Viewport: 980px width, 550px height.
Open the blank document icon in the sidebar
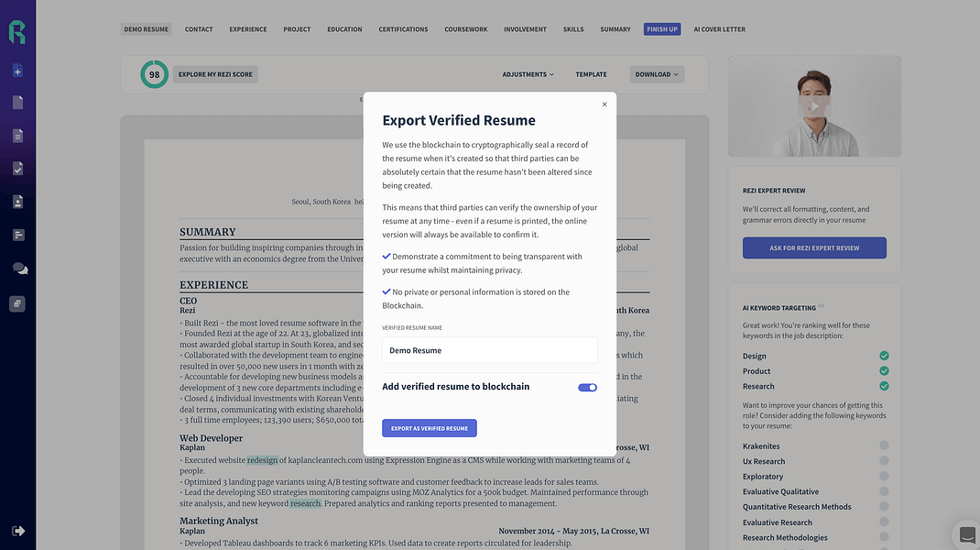point(17,103)
